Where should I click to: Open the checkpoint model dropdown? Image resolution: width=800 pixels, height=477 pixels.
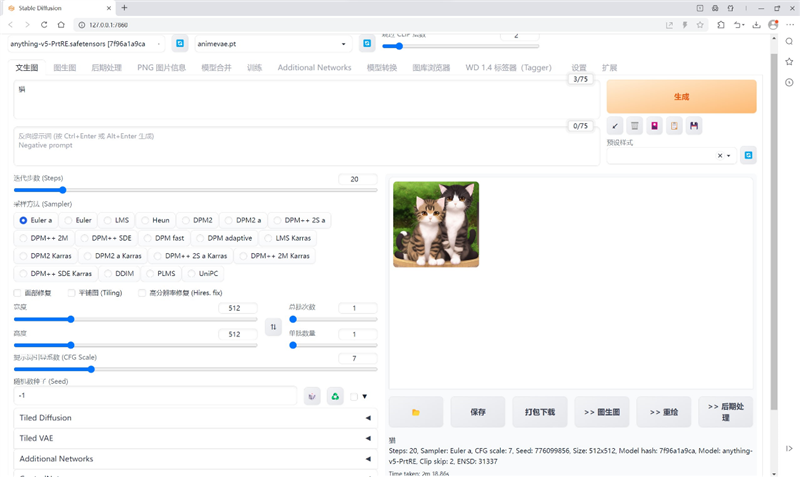pos(86,44)
